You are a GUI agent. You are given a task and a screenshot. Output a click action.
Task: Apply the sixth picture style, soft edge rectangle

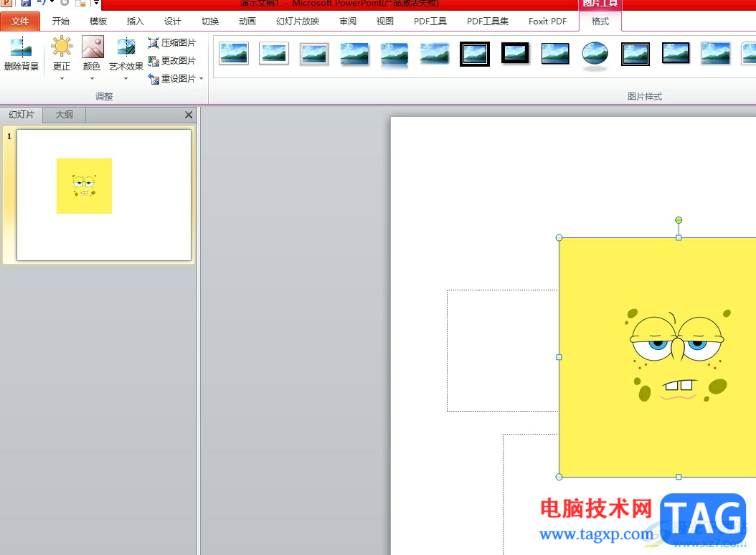coord(435,53)
